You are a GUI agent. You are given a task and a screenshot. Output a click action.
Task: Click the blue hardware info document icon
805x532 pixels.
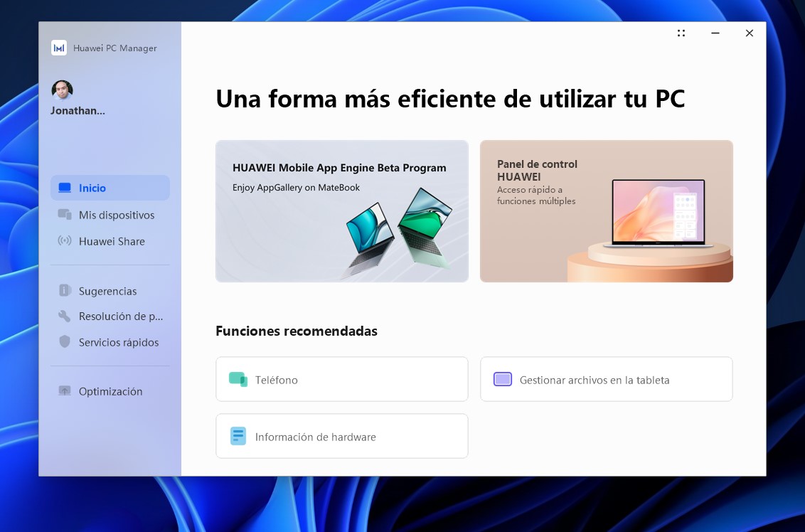[x=238, y=436]
